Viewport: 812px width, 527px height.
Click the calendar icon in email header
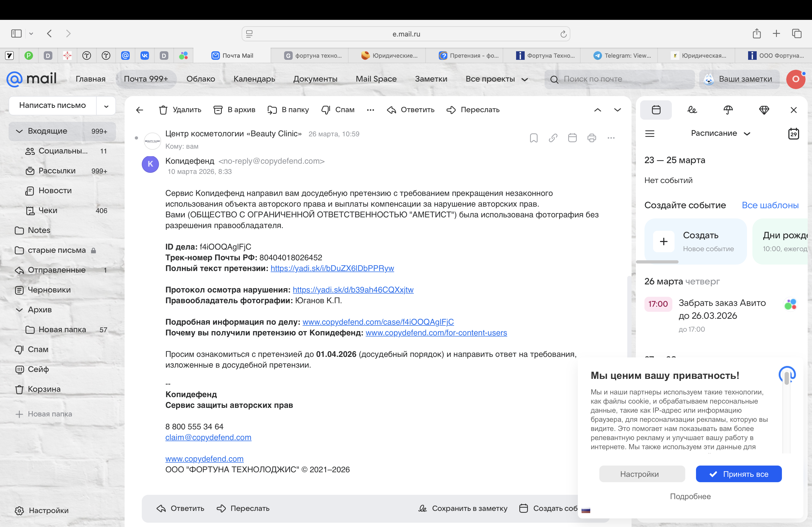tap(572, 138)
